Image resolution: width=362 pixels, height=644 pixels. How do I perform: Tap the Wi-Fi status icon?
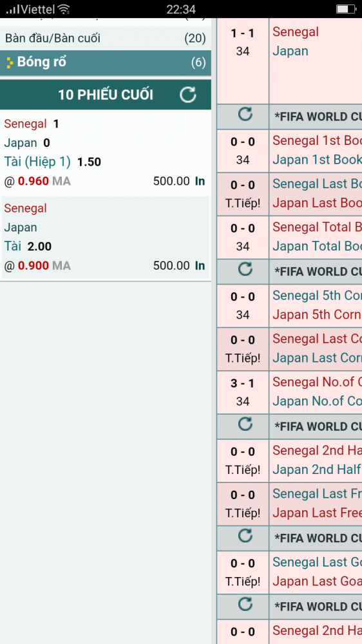[64, 9]
